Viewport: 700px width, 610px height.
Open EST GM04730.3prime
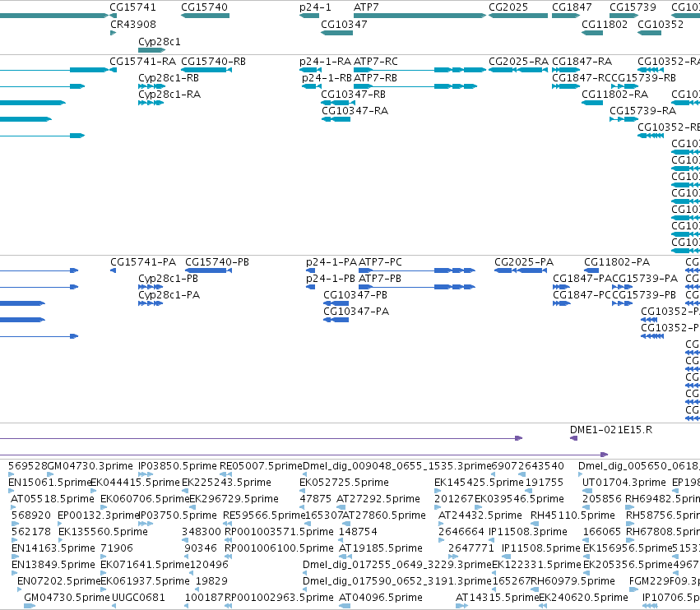[90, 466]
